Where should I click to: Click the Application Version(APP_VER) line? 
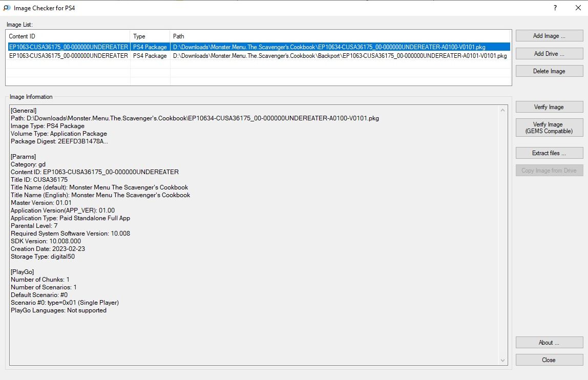[x=62, y=210]
